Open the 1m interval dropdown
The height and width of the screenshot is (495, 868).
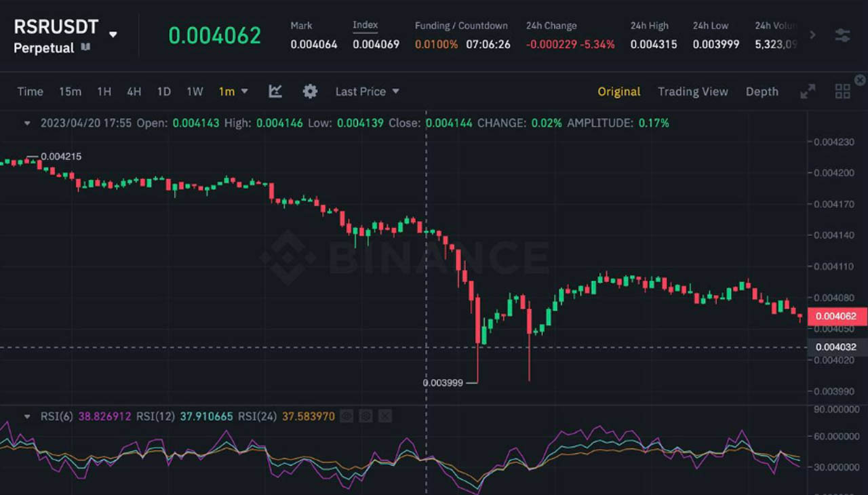233,91
